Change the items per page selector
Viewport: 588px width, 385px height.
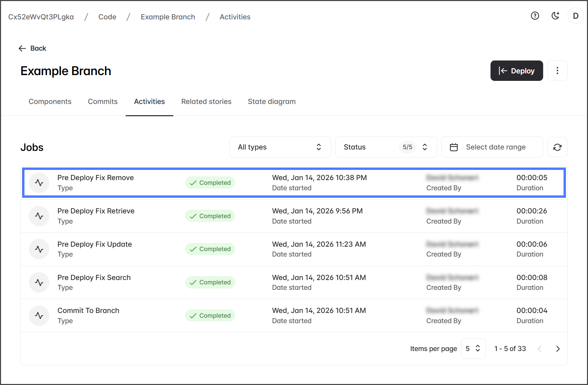[x=473, y=349]
